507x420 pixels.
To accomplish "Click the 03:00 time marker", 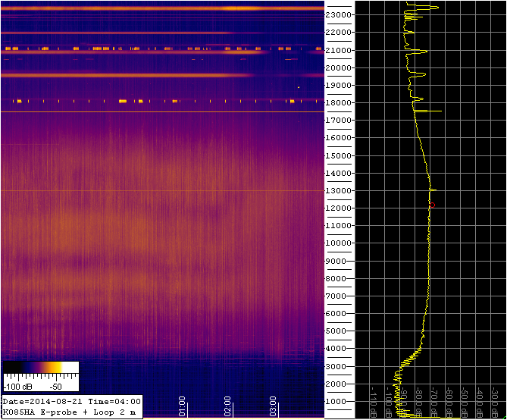I will (274, 406).
